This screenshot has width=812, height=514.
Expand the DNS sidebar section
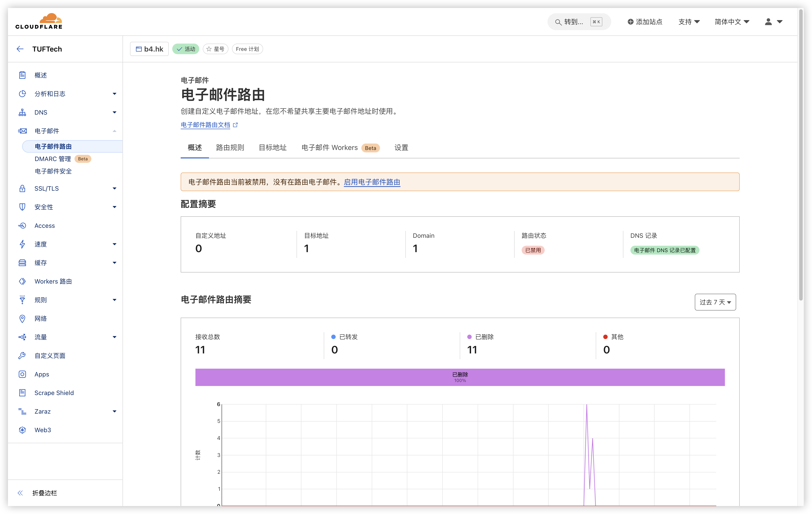(114, 112)
